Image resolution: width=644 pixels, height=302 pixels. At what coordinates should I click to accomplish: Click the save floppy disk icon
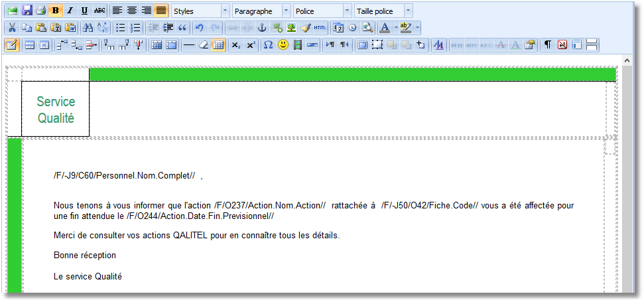point(27,11)
